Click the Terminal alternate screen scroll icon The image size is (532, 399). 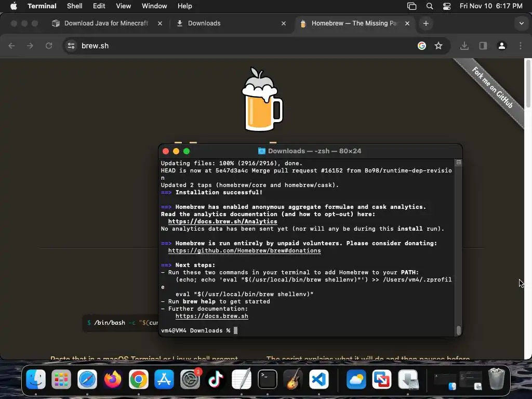tap(459, 163)
